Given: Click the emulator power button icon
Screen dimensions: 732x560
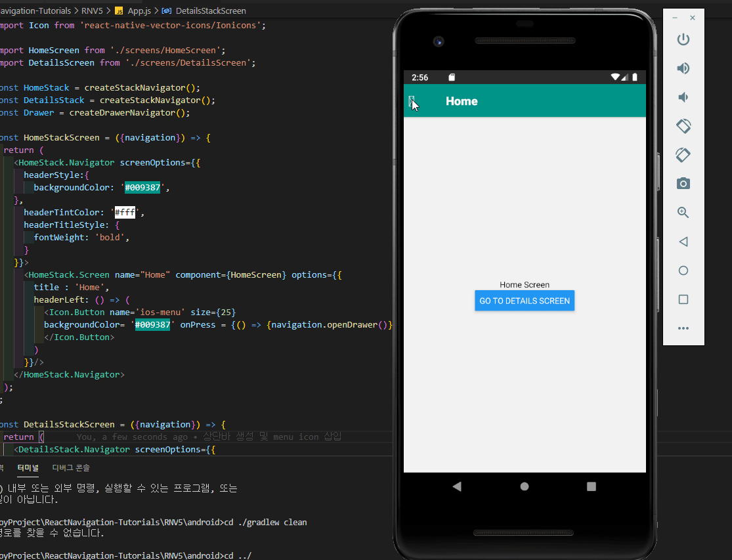Looking at the screenshot, I should 683,39.
